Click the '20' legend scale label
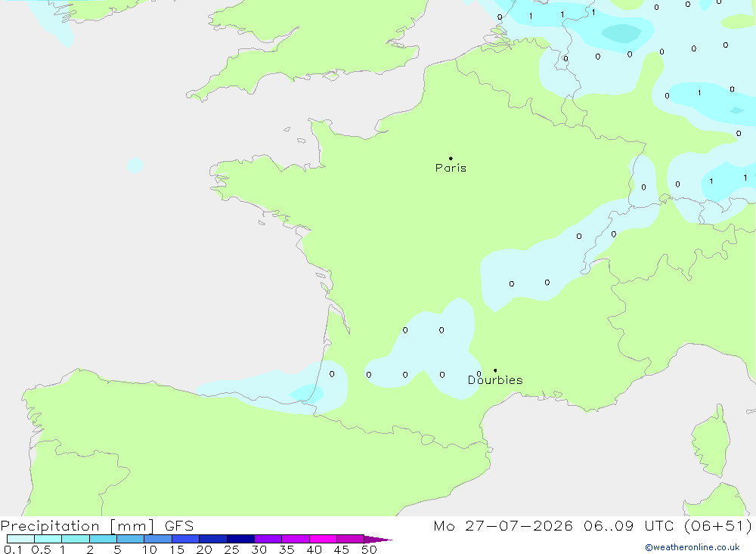The height and width of the screenshot is (554, 756). coord(204,549)
